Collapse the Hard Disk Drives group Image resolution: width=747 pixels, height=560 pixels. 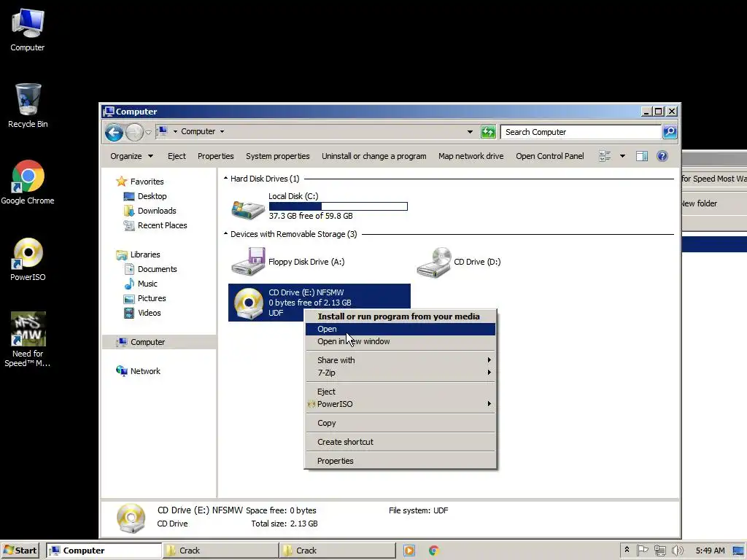pyautogui.click(x=226, y=179)
